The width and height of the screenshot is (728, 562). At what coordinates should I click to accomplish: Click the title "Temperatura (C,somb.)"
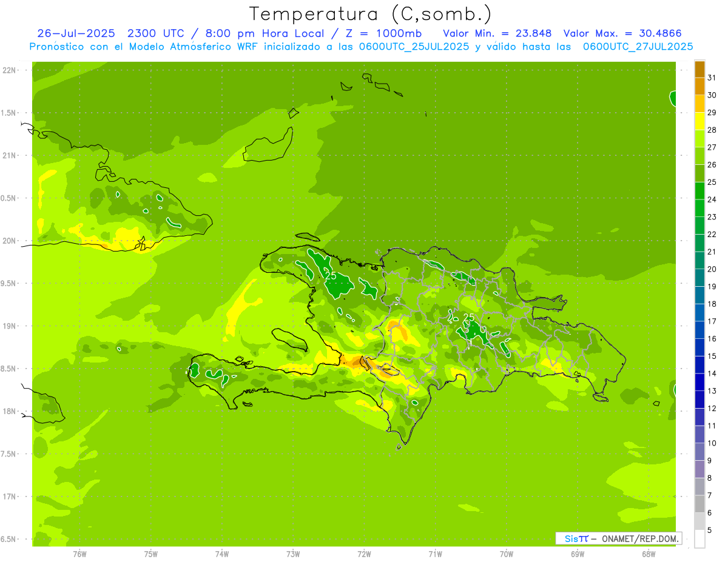(371, 14)
